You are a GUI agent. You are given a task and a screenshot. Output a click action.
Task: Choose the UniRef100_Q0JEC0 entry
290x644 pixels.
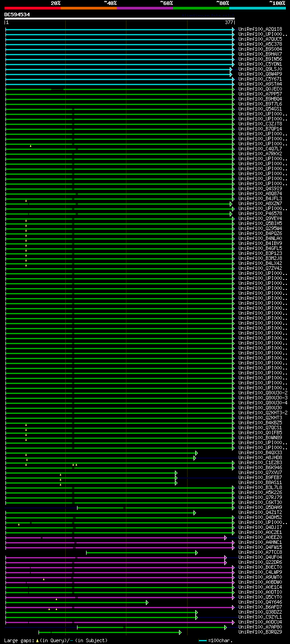pos(260,89)
